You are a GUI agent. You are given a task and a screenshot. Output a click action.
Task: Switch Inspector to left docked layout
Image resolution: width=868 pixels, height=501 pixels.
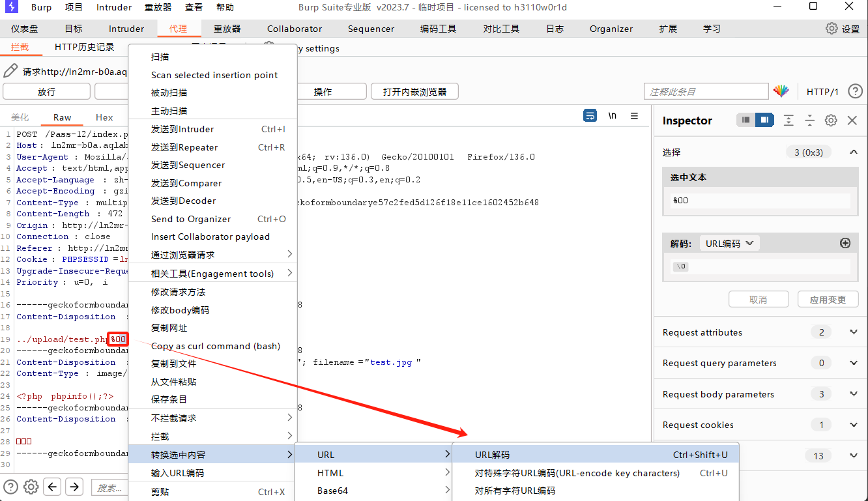(x=746, y=120)
